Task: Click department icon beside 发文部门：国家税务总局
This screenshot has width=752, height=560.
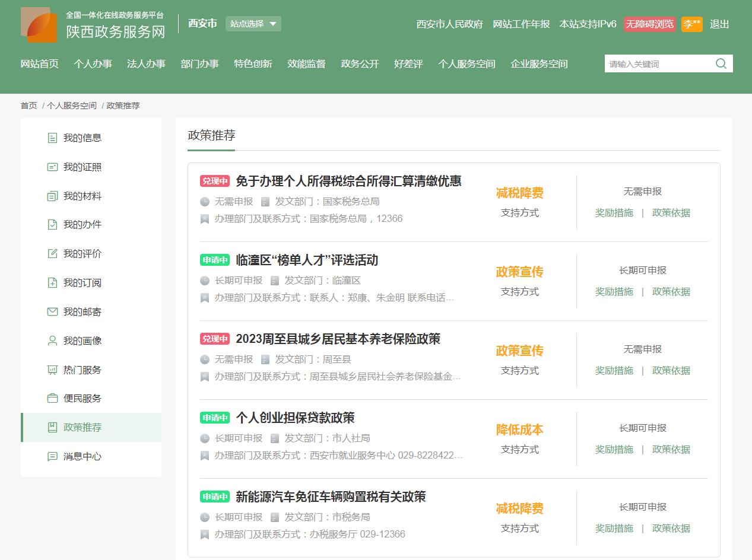Action: 265,202
